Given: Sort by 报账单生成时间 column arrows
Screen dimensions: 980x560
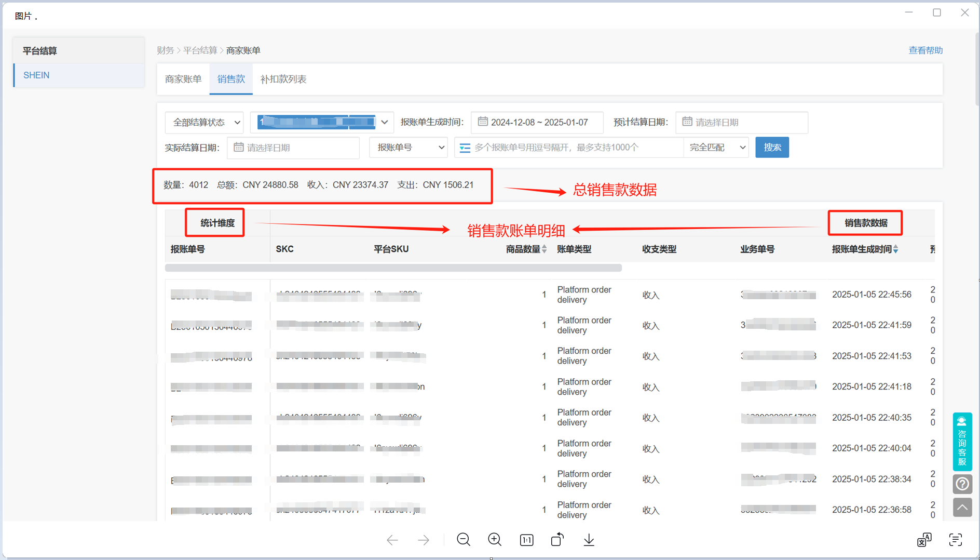Looking at the screenshot, I should click(895, 249).
